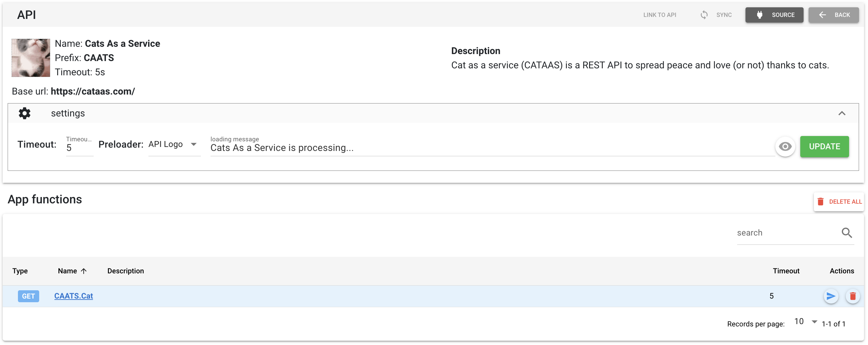Click the Timeout value input field
This screenshot has height=345, width=868.
79,148
